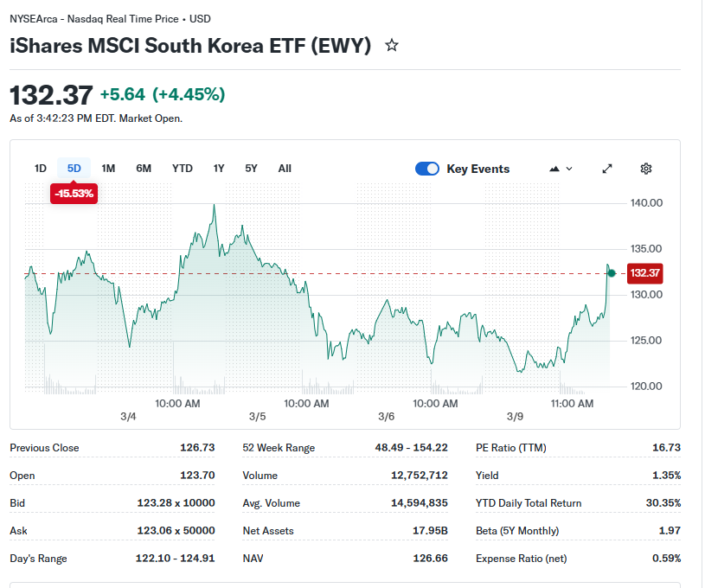The height and width of the screenshot is (588, 705).
Task: Toggle Key Events switch off
Action: (x=427, y=169)
